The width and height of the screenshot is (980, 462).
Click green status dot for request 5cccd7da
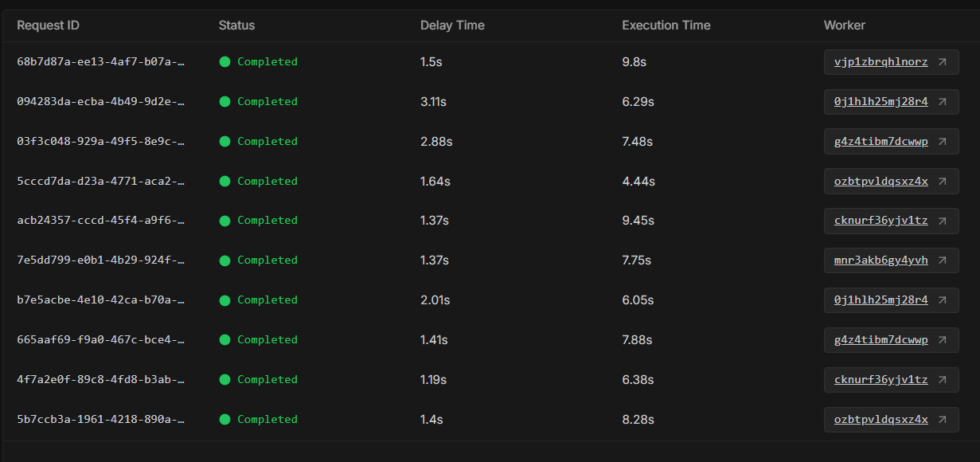tap(225, 181)
